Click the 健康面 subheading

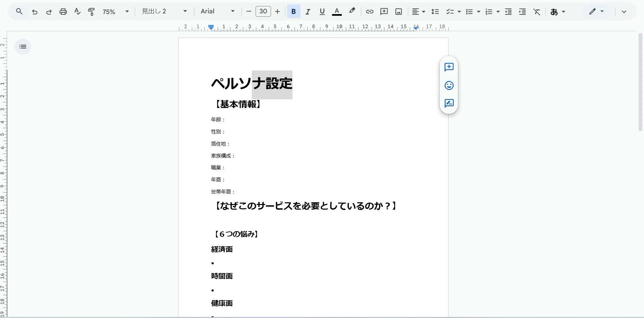pyautogui.click(x=222, y=303)
